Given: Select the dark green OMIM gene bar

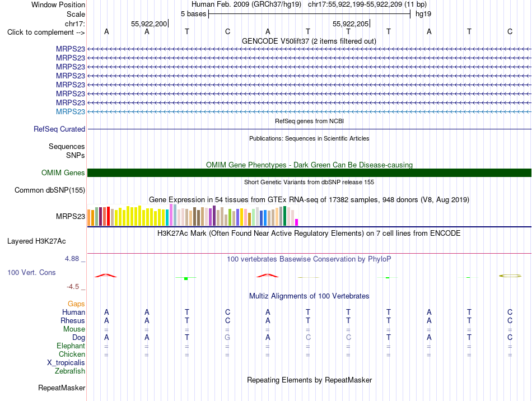Looking at the screenshot, I should click(x=309, y=172).
